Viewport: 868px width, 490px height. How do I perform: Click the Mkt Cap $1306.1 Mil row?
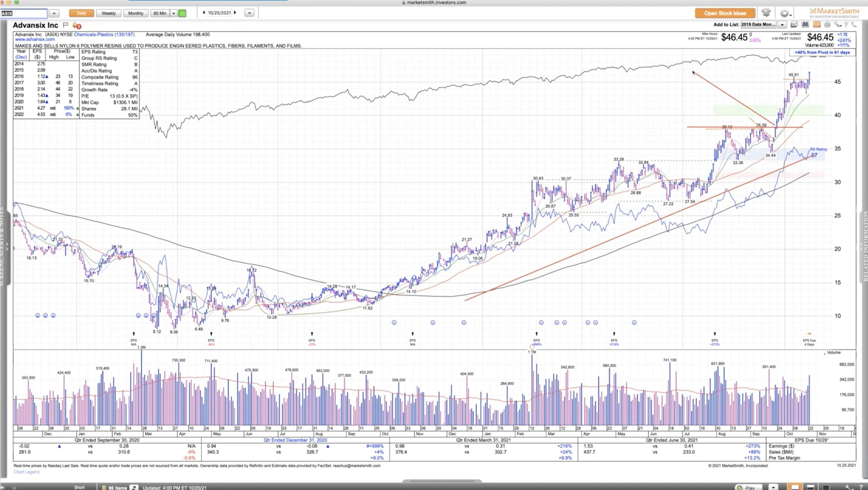point(109,102)
